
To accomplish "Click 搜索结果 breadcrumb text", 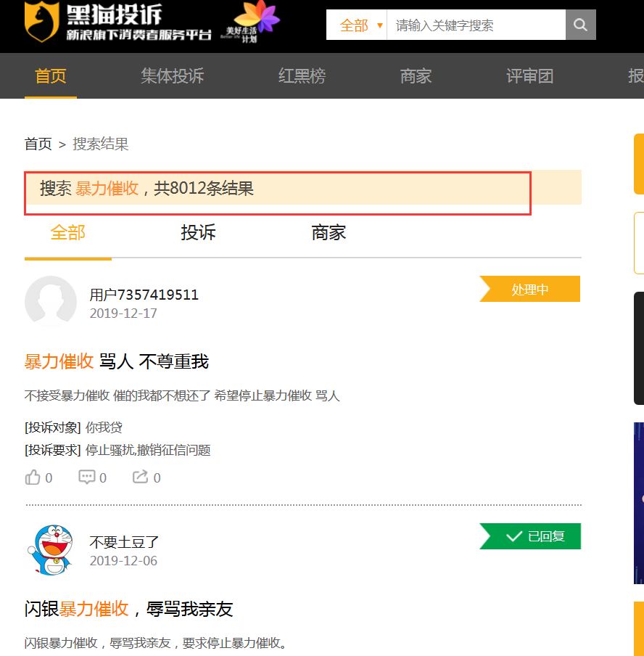I will pos(100,144).
